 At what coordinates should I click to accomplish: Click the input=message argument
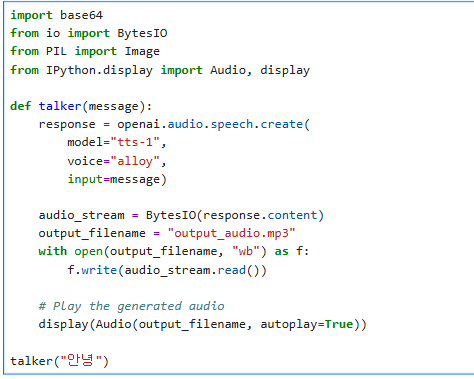117,179
